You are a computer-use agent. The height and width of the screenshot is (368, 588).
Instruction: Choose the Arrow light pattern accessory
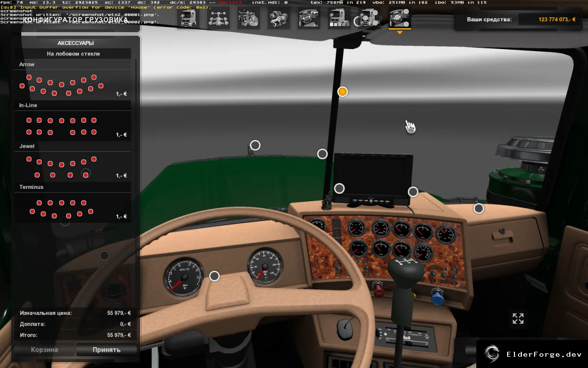[73, 80]
